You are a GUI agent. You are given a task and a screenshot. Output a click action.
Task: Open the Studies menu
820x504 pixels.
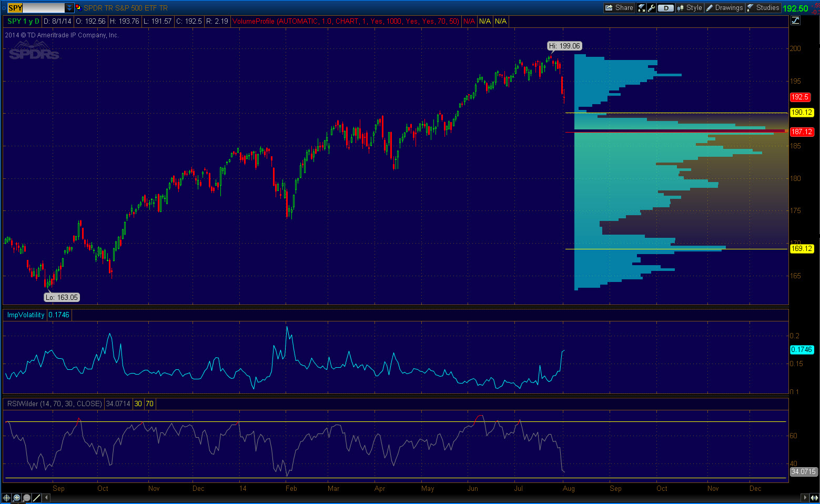click(x=763, y=8)
